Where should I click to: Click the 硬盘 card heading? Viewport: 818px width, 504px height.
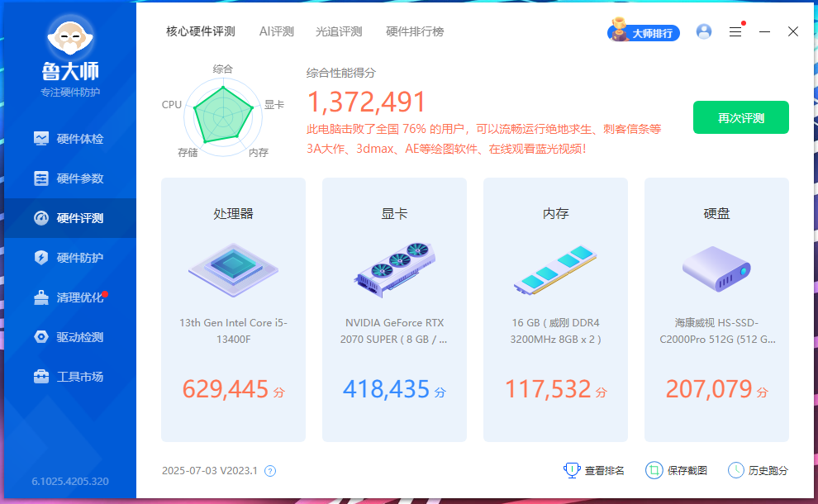717,214
